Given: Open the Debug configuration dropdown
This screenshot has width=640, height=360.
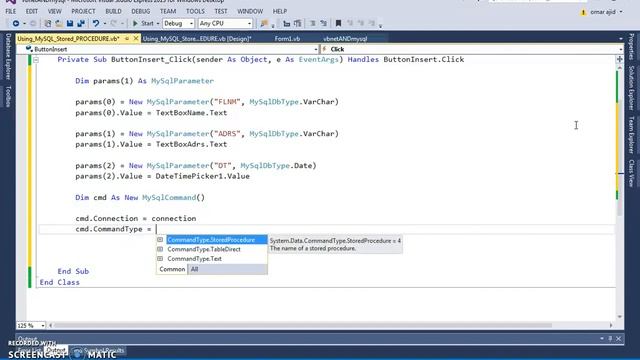Looking at the screenshot, I should (x=178, y=24).
